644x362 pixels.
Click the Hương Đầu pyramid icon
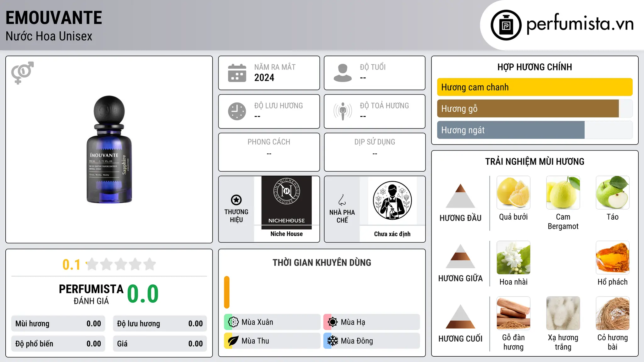[460, 196]
